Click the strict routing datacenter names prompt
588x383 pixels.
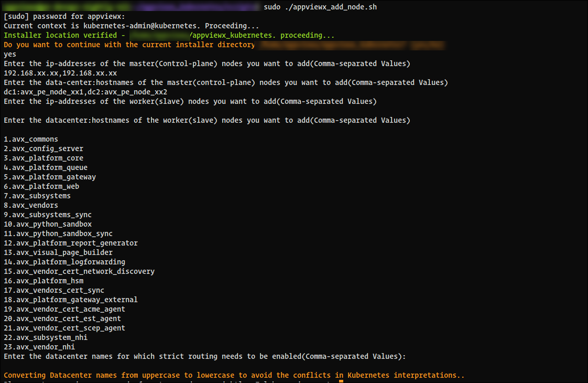coord(205,356)
